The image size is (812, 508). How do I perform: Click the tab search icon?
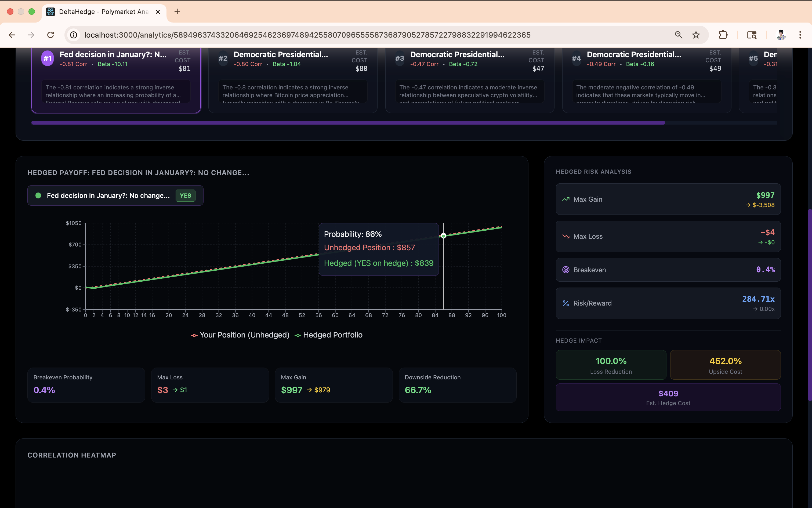(x=752, y=35)
